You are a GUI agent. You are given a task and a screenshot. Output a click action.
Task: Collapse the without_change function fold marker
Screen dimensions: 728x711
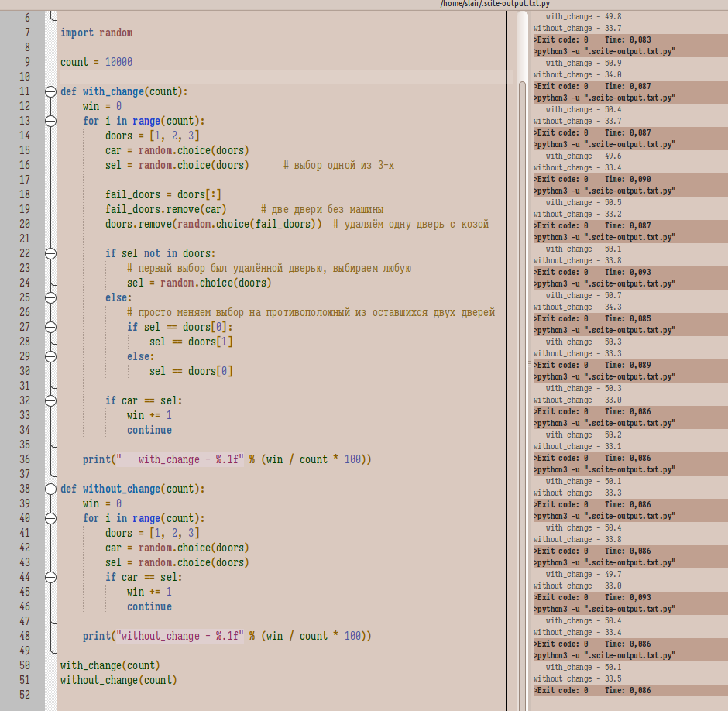click(50, 489)
